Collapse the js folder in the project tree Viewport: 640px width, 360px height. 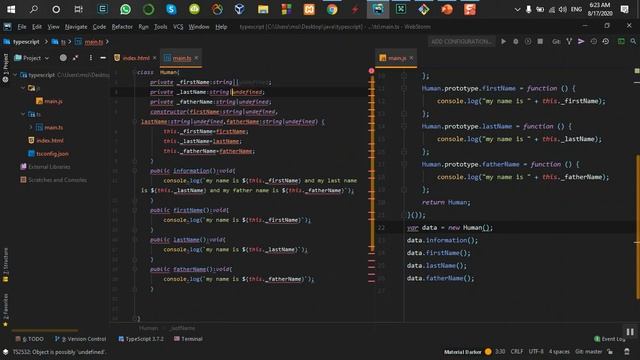23,88
